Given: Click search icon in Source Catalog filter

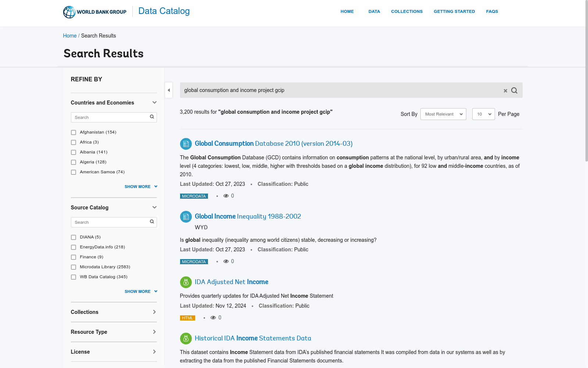Looking at the screenshot, I should [x=152, y=222].
